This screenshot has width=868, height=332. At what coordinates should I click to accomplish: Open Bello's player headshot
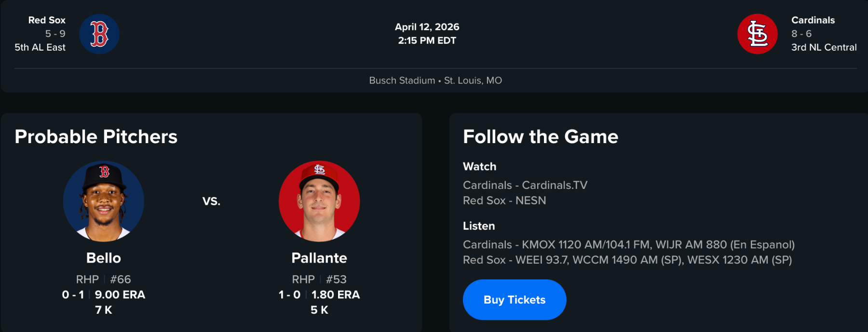click(x=104, y=201)
